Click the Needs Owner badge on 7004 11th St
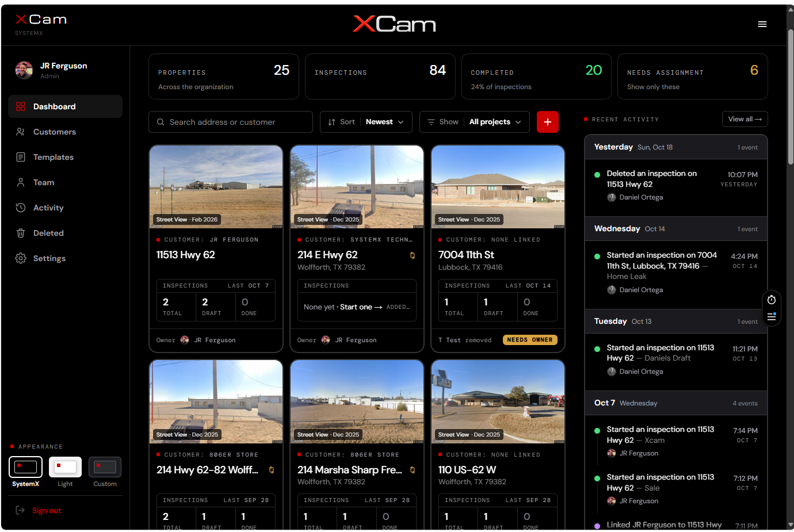Screen dimensions: 794x532 (530, 340)
